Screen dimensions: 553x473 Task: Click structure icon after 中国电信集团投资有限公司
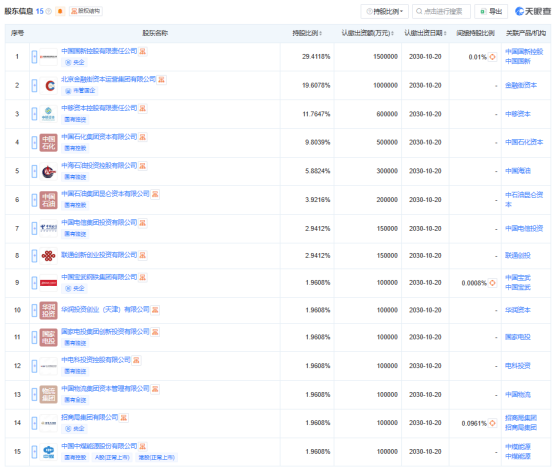[x=142, y=223]
